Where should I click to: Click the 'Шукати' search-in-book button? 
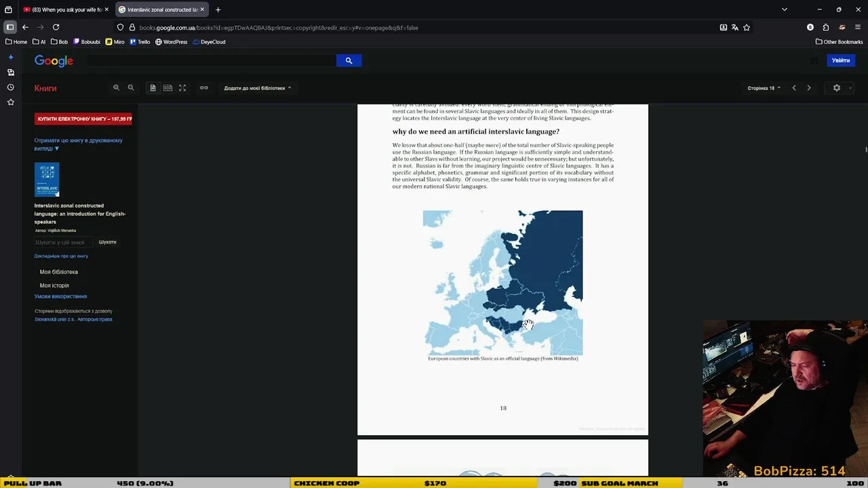107,242
